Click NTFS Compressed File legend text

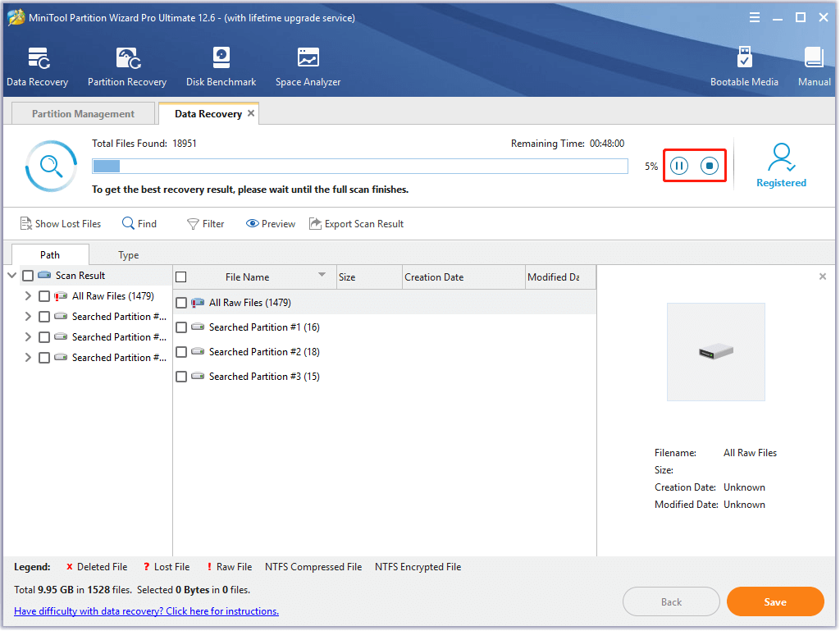tap(313, 567)
